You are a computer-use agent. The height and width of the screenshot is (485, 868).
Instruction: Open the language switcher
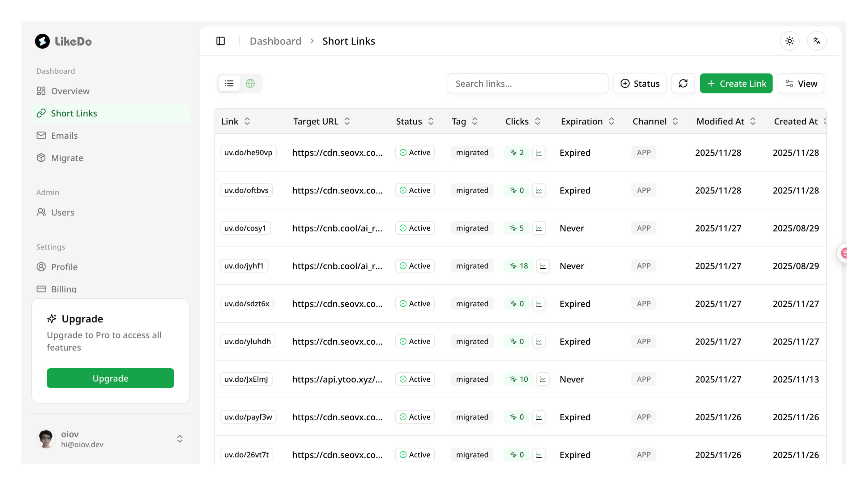(x=817, y=41)
